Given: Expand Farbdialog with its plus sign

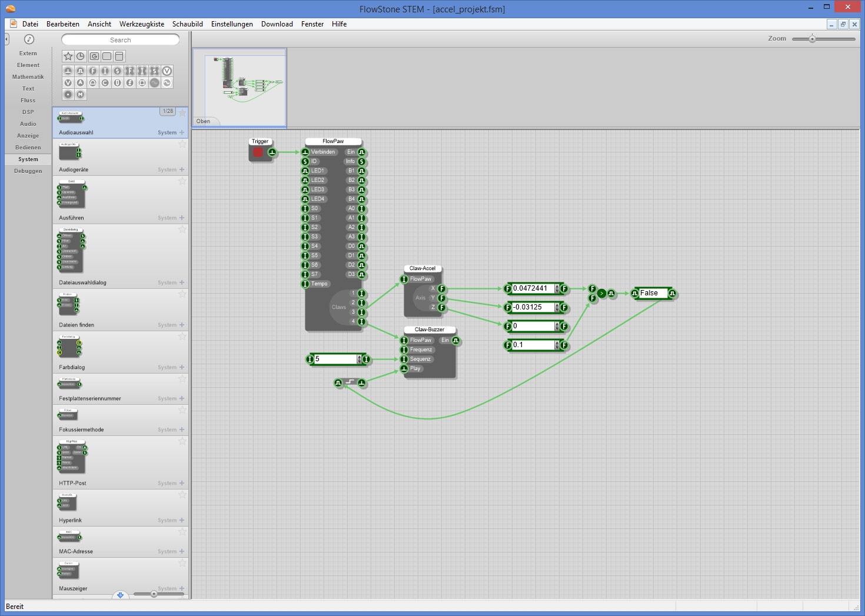Looking at the screenshot, I should pyautogui.click(x=182, y=367).
